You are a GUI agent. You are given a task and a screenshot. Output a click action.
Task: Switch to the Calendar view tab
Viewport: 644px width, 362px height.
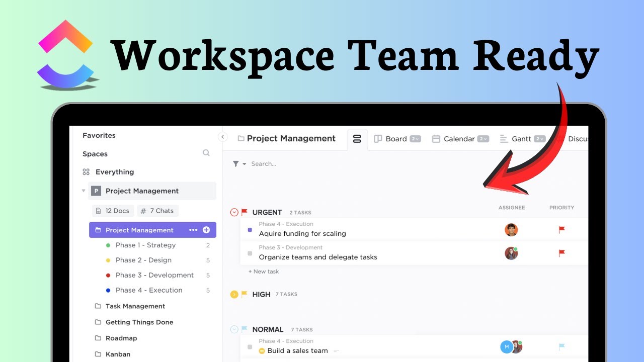(460, 139)
